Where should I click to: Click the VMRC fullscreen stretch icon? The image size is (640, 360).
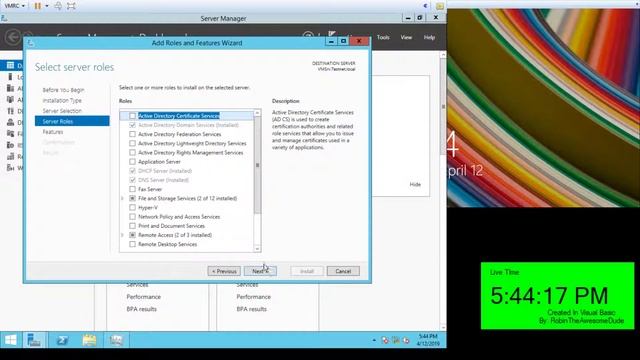[71, 6]
